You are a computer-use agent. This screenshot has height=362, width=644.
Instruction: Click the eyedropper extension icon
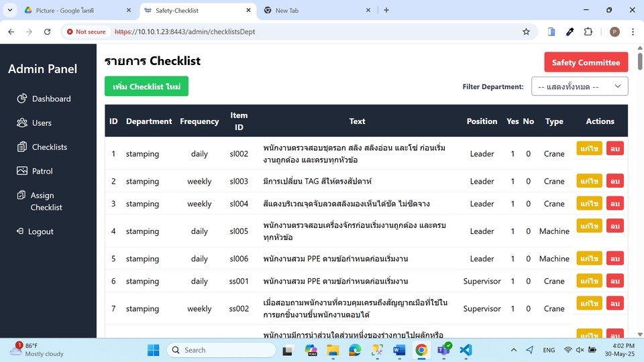coord(570,32)
